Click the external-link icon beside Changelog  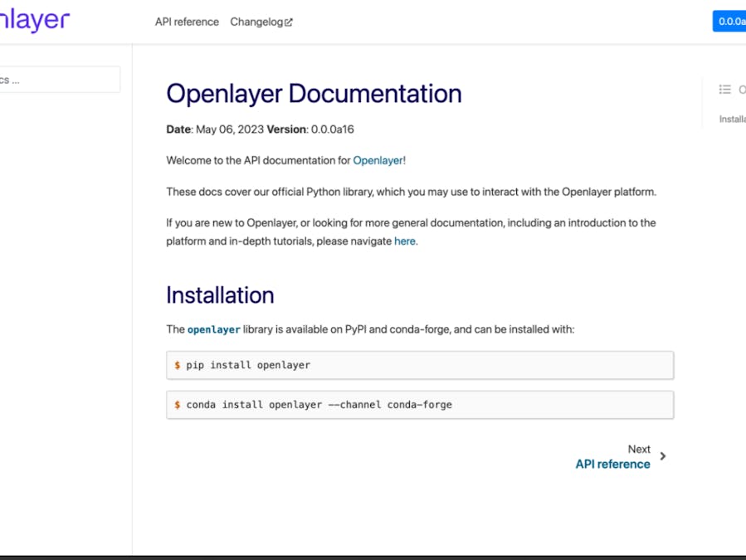click(x=288, y=22)
